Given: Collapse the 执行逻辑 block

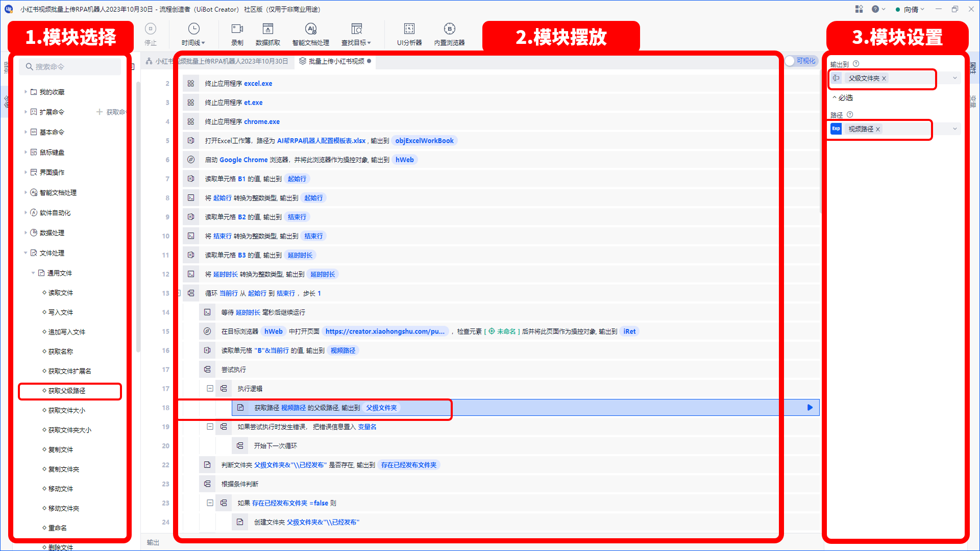Looking at the screenshot, I should tap(210, 389).
